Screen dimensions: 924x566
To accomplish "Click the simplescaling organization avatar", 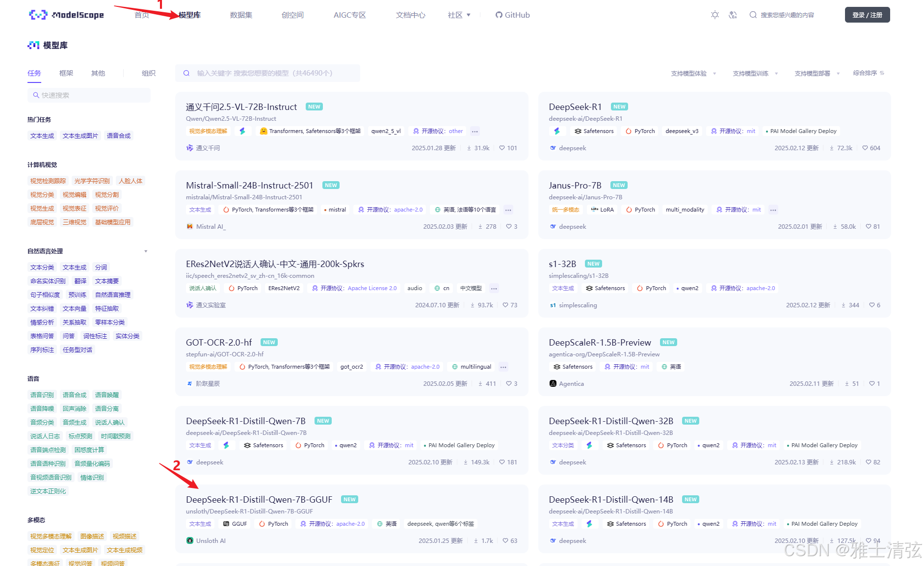I will [x=553, y=305].
